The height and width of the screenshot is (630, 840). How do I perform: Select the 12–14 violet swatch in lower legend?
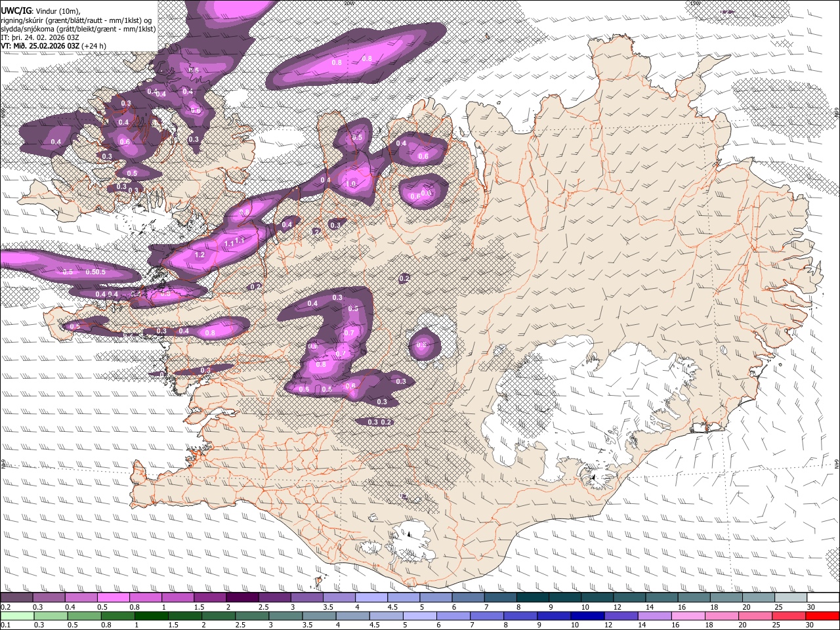pyautogui.click(x=620, y=616)
